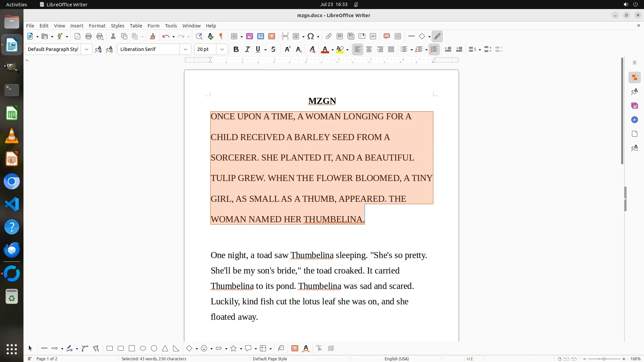Expand the paragraph style dropdown

point(86,49)
